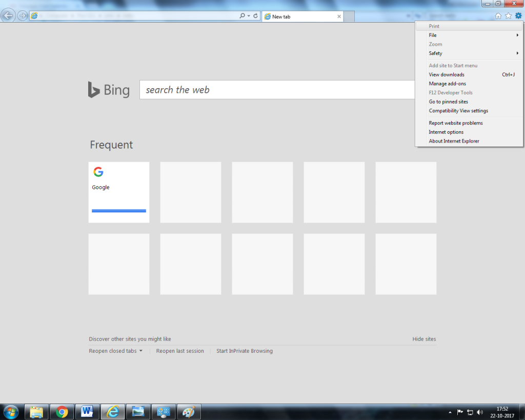Viewport: 525px width, 420px height.
Task: Open the speaker icon in the system tray
Action: (x=480, y=412)
